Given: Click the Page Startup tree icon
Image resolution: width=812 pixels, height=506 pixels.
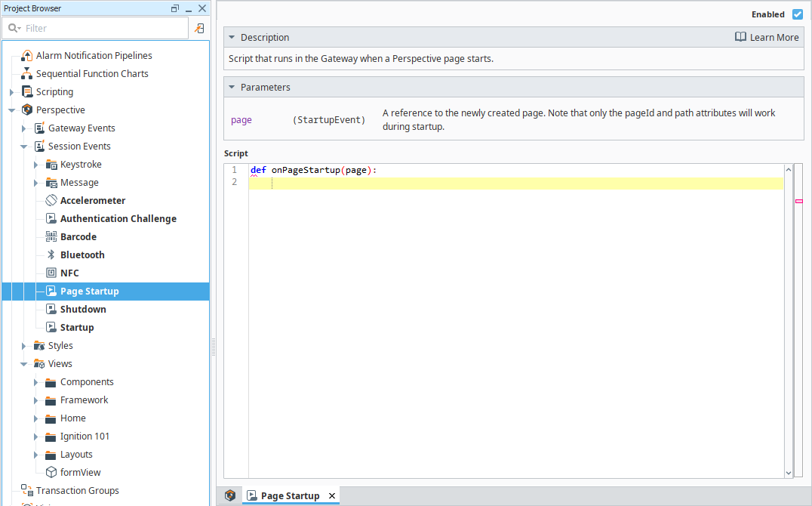Looking at the screenshot, I should (51, 291).
